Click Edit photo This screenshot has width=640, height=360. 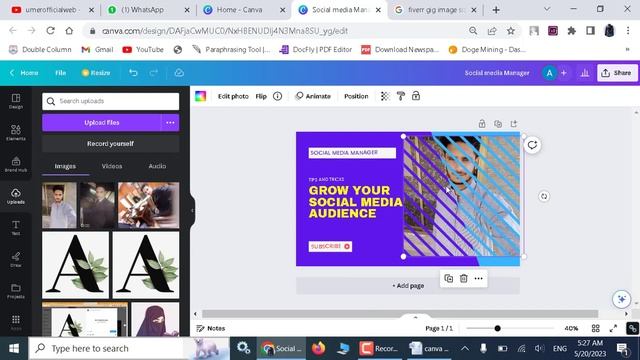tap(233, 96)
